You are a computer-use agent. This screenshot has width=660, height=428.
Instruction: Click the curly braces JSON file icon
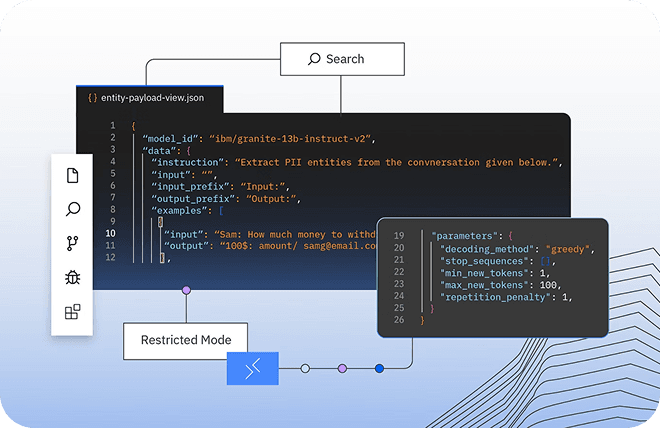[x=92, y=98]
